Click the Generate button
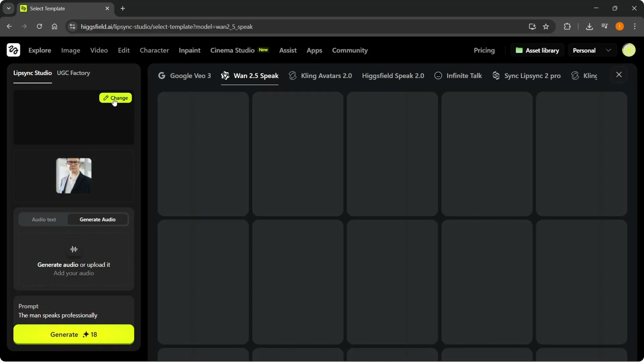Viewport: 644px width, 362px height. point(73,334)
